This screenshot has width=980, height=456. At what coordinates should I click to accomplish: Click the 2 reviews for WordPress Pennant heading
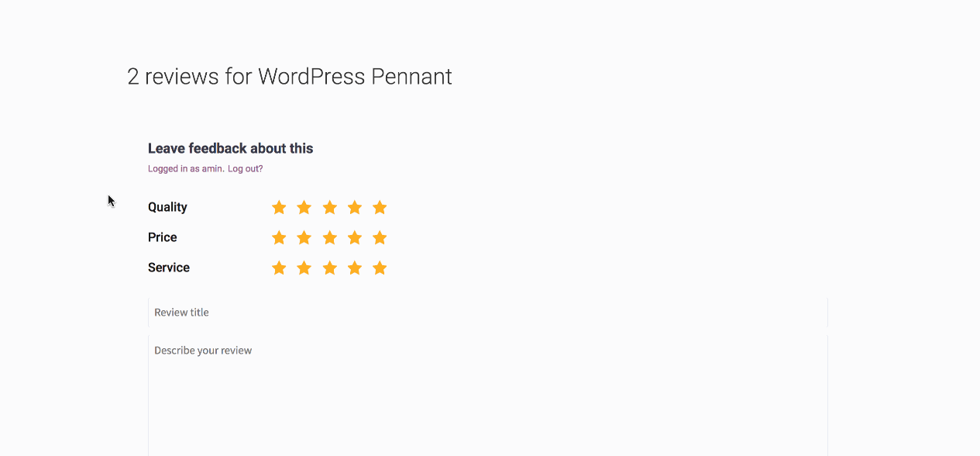pos(289,77)
